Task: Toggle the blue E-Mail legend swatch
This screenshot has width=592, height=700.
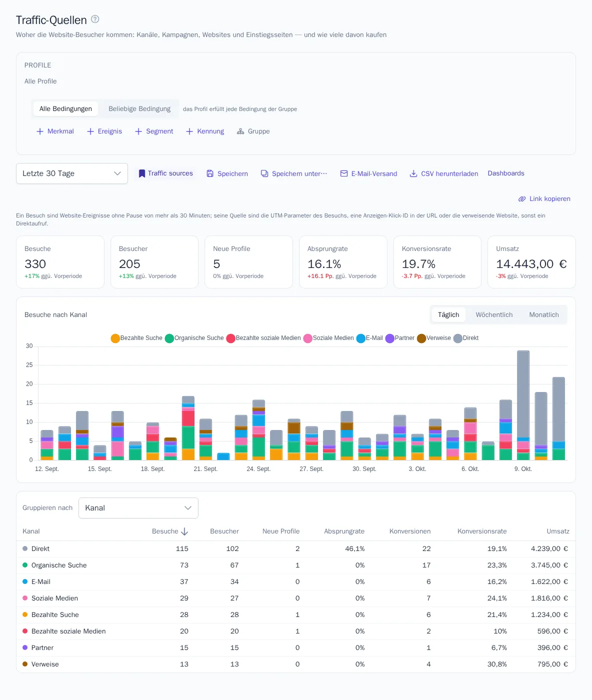Action: point(361,338)
